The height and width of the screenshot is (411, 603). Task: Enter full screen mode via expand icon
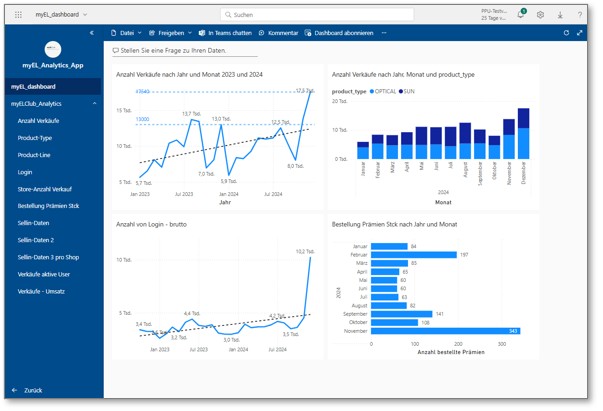click(x=582, y=33)
